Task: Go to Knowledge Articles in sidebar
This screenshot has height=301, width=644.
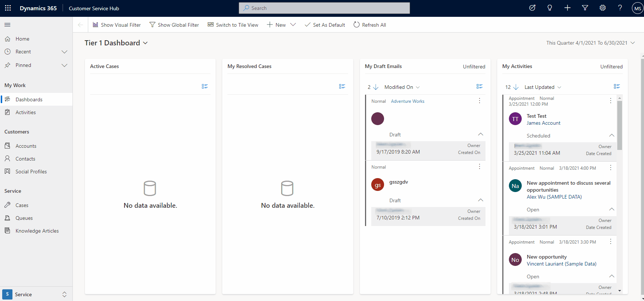Action: 37,231
